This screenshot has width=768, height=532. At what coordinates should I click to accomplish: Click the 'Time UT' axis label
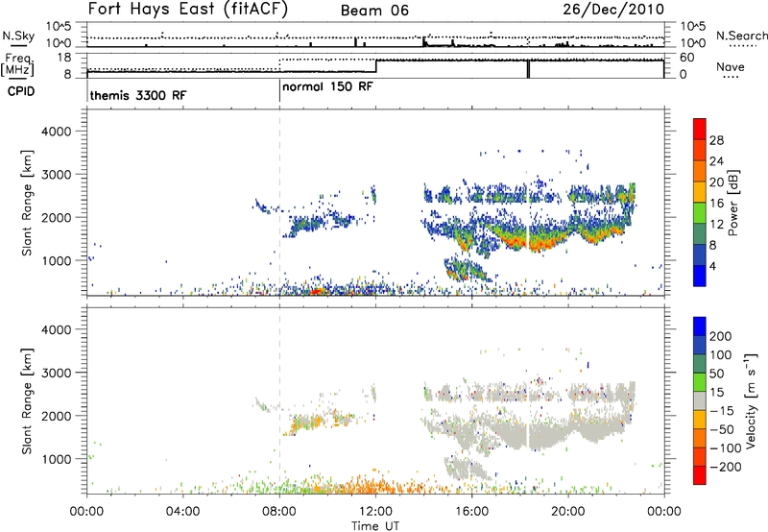coord(375,526)
